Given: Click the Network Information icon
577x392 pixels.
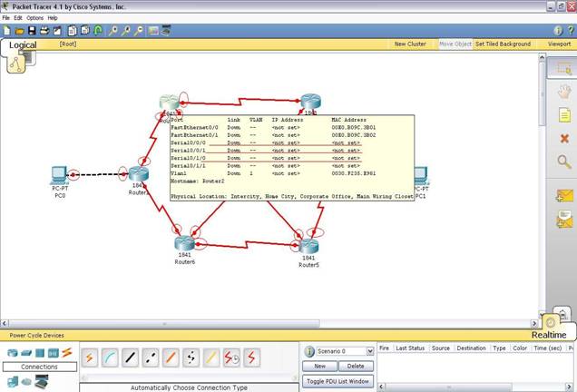Looking at the screenshot, I should (x=558, y=31).
